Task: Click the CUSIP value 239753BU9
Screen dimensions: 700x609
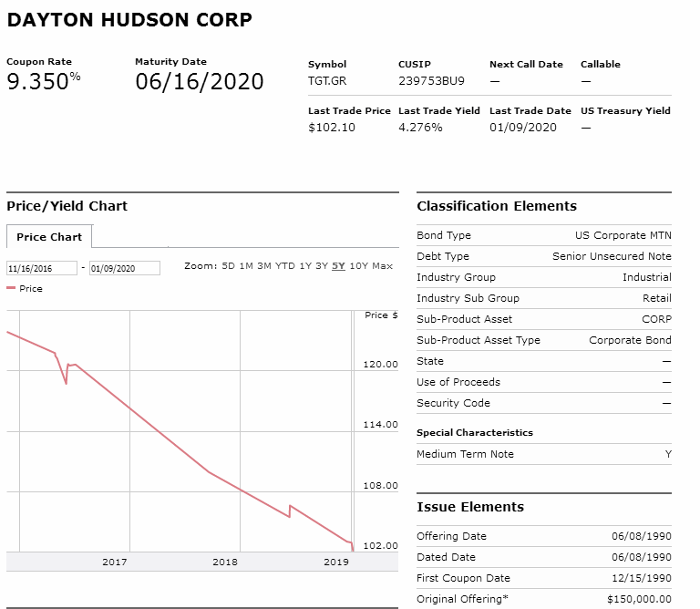Action: [x=431, y=81]
